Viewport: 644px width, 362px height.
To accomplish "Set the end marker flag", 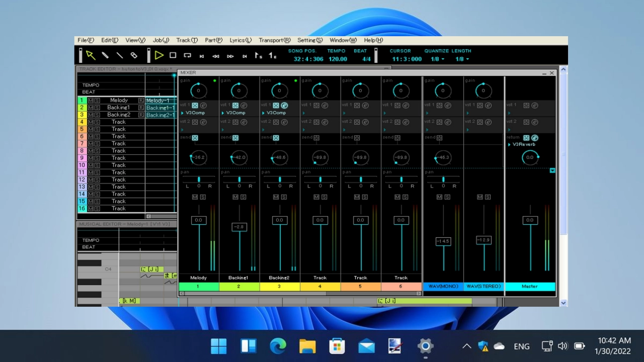I will 272,55.
